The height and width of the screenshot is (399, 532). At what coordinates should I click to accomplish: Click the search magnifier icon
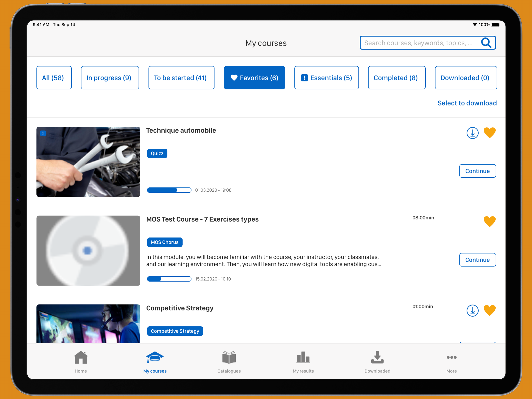486,43
